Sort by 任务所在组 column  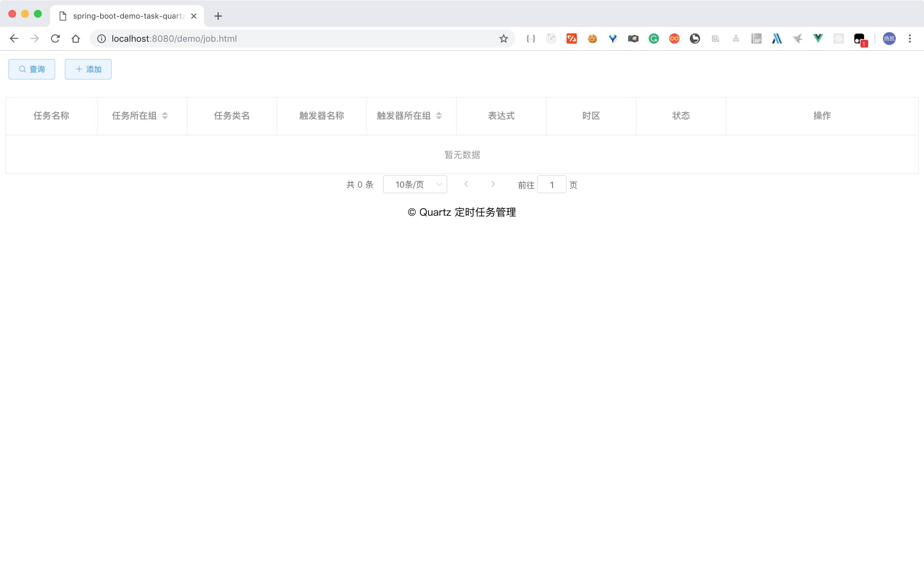(165, 116)
